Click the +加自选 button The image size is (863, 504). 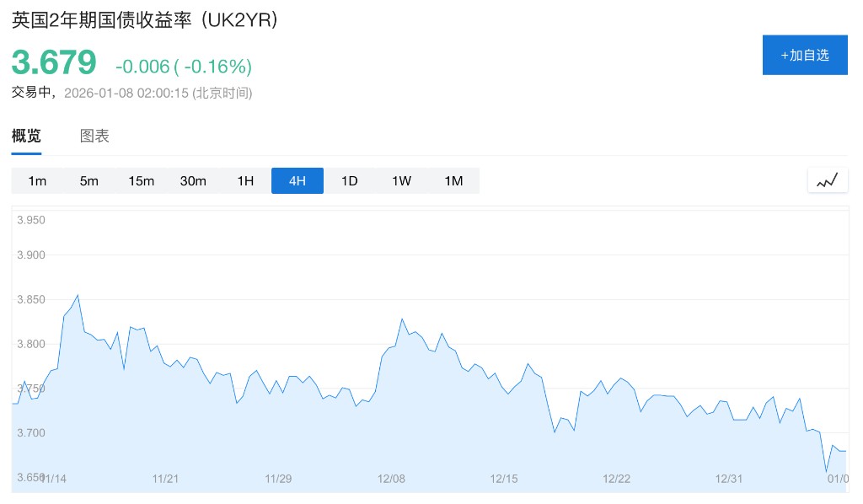coord(805,56)
